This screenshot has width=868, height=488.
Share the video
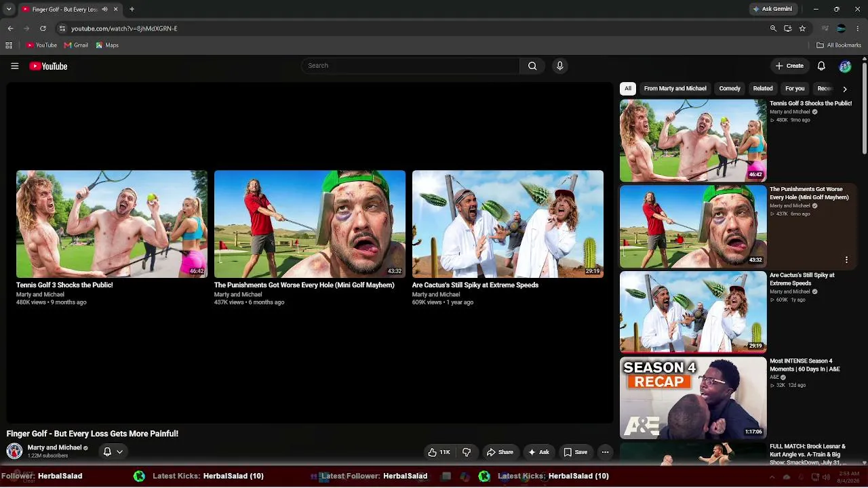(x=500, y=452)
